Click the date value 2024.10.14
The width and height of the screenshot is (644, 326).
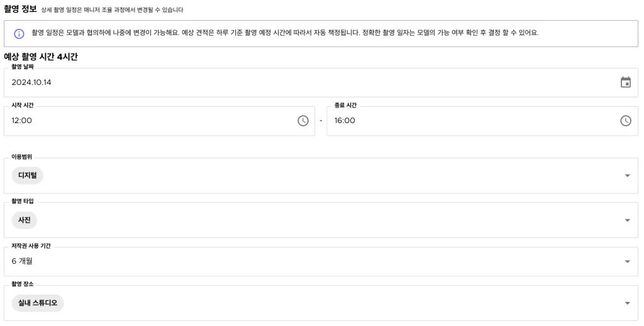click(x=31, y=82)
